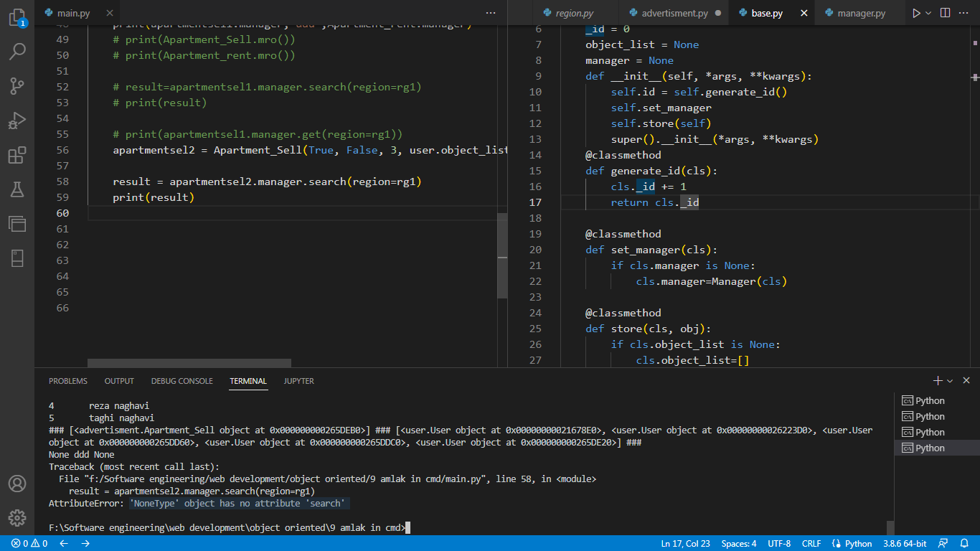Open the launch profile dropdown chevron
The image size is (980, 551).
click(950, 381)
